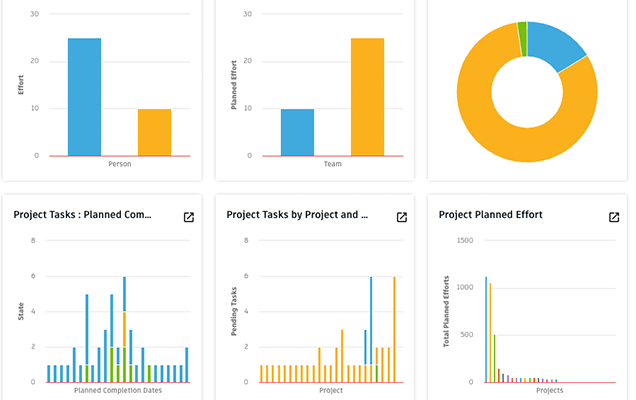The image size is (636, 400).
Task: Click orange segment in tallest Planned Completion Dates bar
Action: point(124,330)
